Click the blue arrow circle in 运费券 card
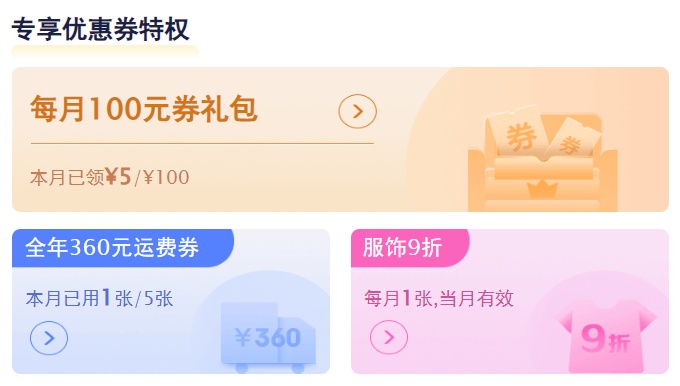Viewport: 680px width, 386px height. [49, 338]
